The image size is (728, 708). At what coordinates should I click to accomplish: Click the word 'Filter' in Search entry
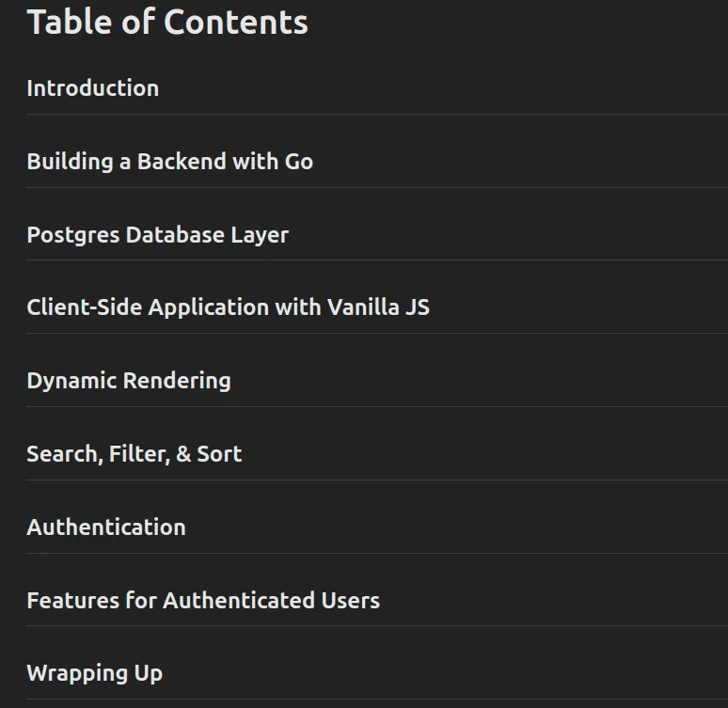(139, 454)
